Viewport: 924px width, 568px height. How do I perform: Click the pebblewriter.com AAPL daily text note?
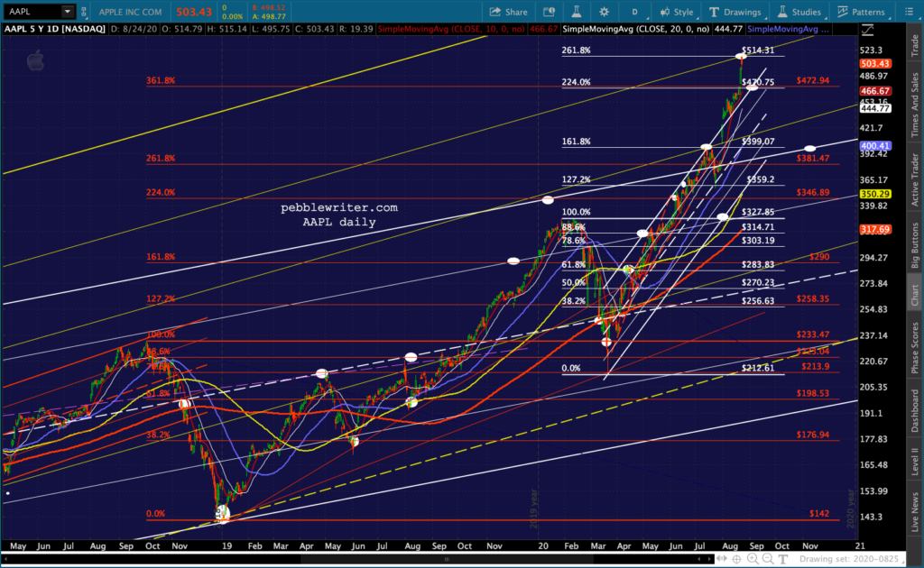[339, 215]
